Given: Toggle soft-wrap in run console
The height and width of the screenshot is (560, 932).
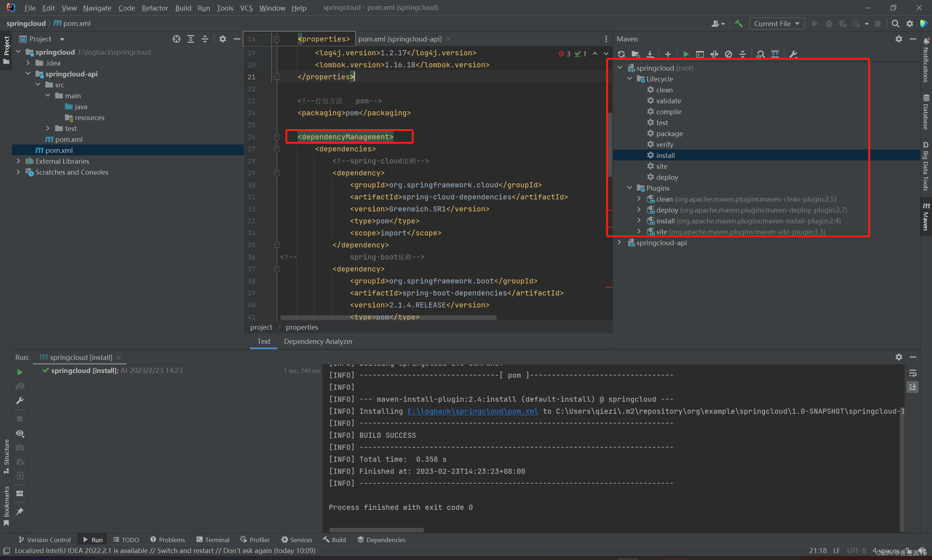Looking at the screenshot, I should point(912,373).
